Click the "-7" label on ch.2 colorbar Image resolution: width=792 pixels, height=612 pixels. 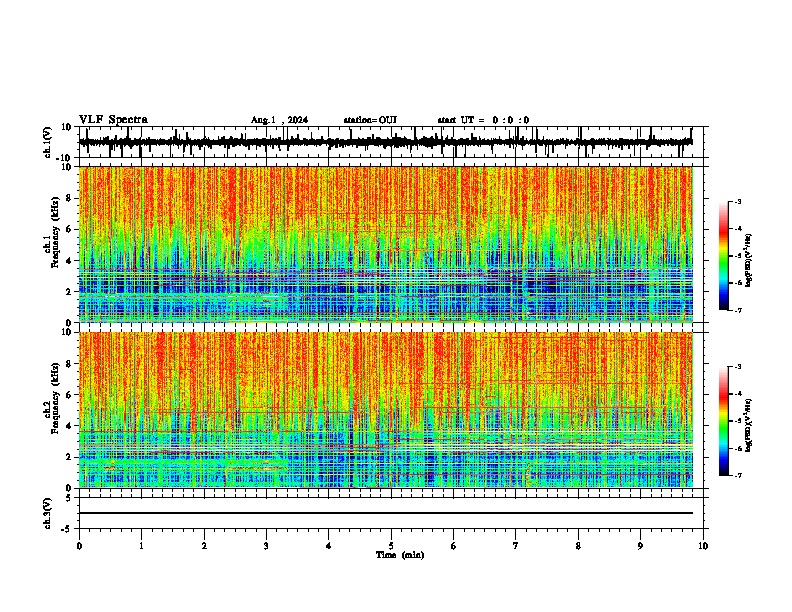tap(737, 475)
